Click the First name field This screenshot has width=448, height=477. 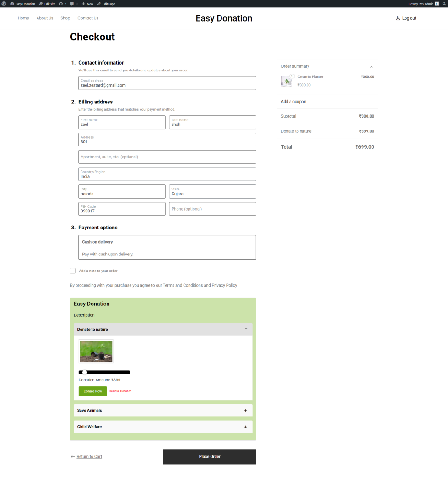click(122, 122)
